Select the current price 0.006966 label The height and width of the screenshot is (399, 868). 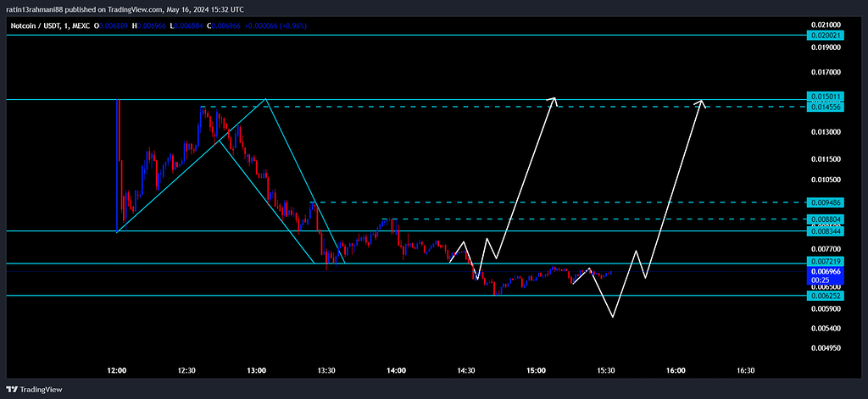(826, 272)
